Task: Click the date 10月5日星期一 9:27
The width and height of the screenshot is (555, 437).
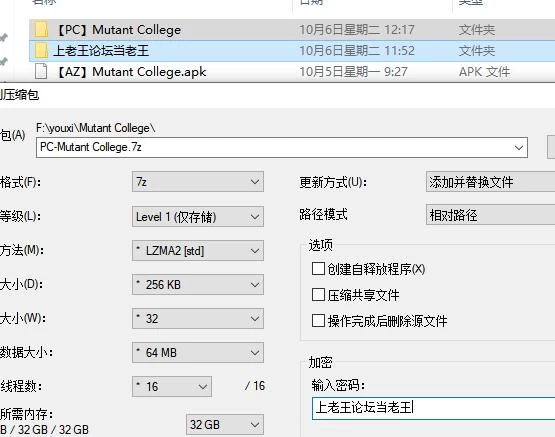Action: click(353, 72)
